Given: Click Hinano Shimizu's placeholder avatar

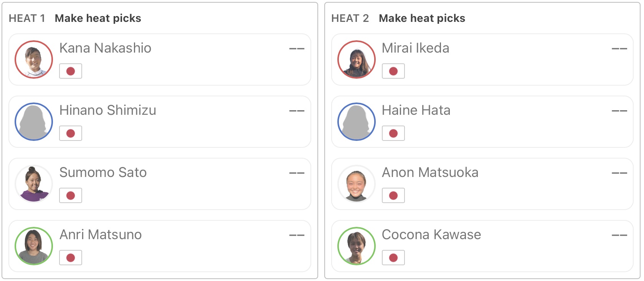Looking at the screenshot, I should point(34,122).
